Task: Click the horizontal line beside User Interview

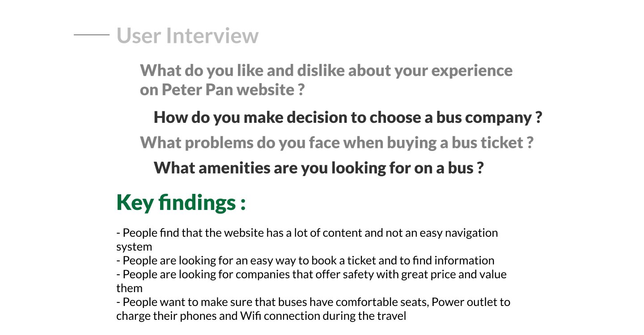Action: [x=91, y=34]
